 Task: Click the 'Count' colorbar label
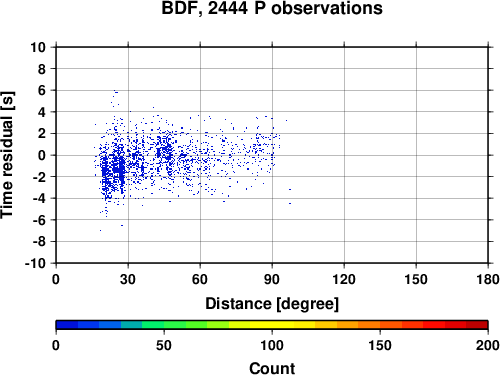click(272, 368)
